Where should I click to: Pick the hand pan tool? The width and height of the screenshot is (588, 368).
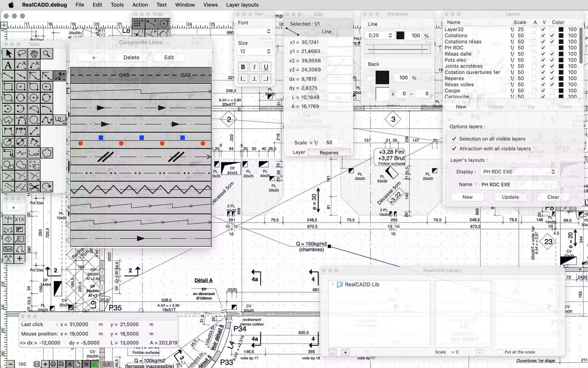[34, 54]
